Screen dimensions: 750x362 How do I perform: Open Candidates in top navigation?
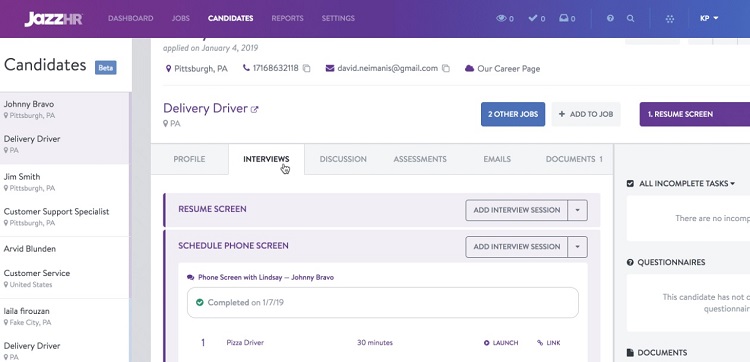231,19
